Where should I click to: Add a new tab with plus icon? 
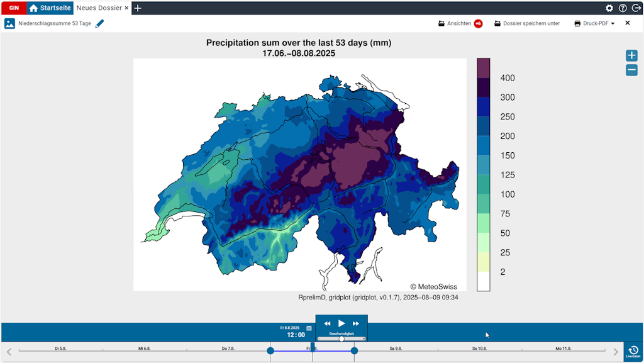[138, 8]
